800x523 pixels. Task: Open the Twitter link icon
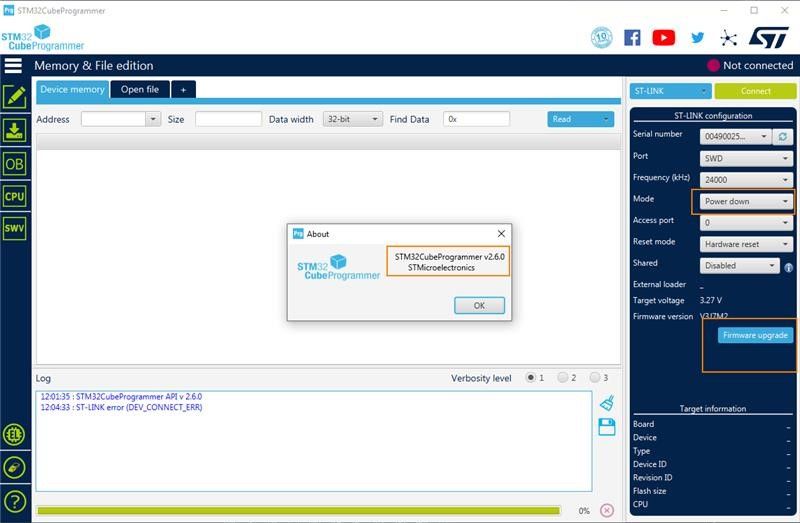(x=697, y=38)
